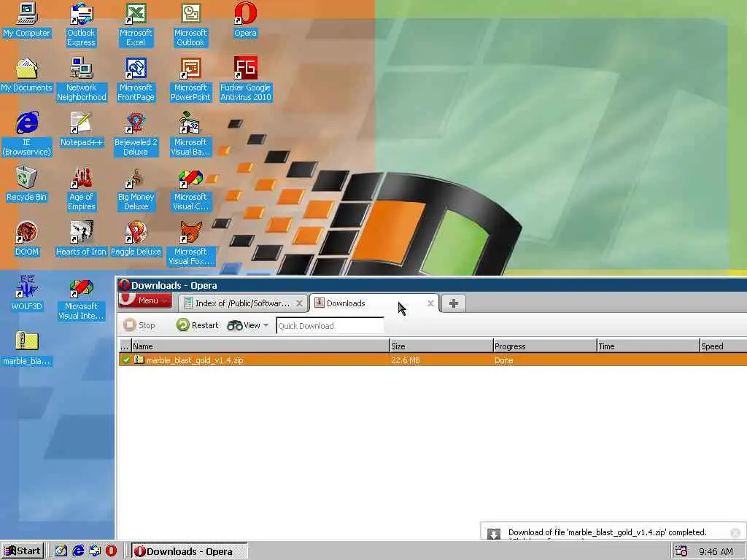
Task: Sort downloads by Speed column
Action: (x=723, y=346)
